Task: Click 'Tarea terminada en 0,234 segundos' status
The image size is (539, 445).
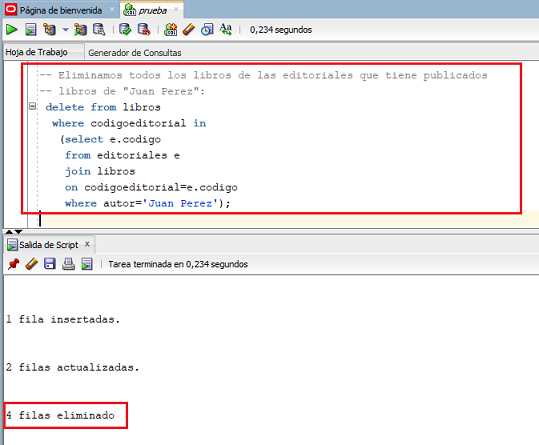Action: (178, 264)
